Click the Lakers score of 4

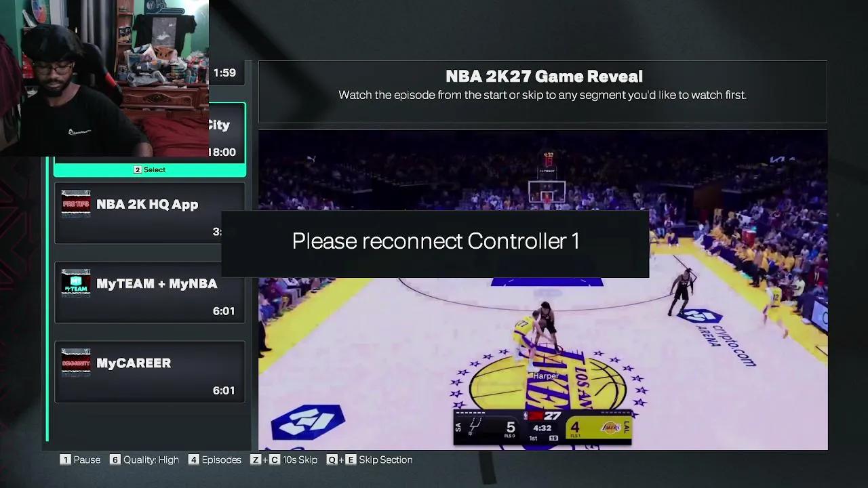pos(574,427)
